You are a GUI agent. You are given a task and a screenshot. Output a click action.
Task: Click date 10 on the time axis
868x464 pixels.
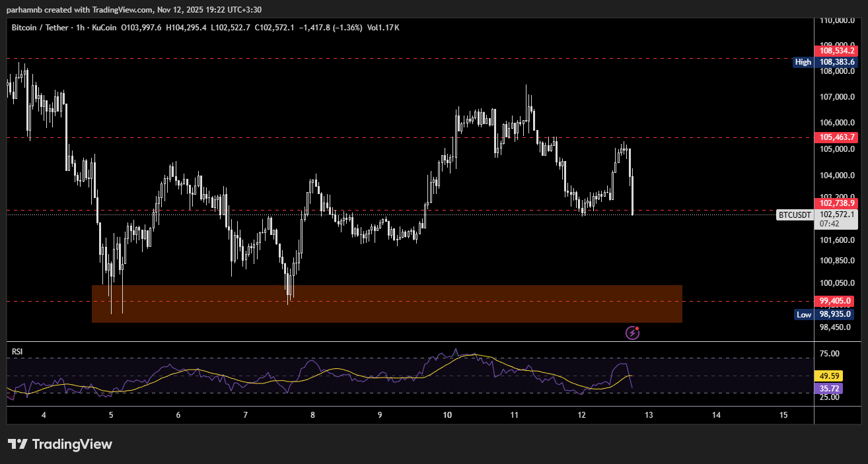point(447,415)
